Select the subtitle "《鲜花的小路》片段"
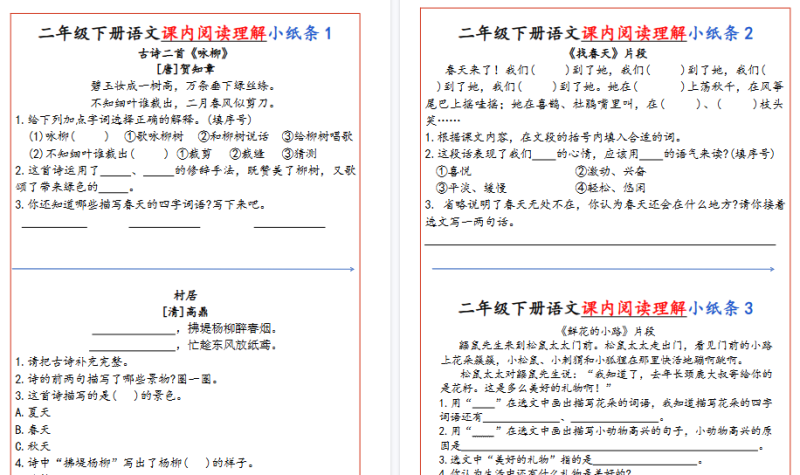The image size is (800, 475). coord(607,331)
